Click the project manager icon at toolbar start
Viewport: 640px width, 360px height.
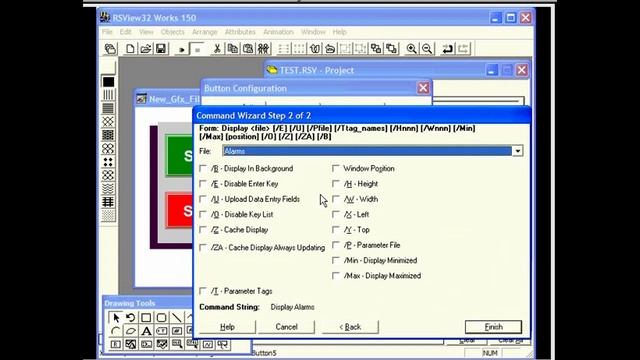(110, 49)
